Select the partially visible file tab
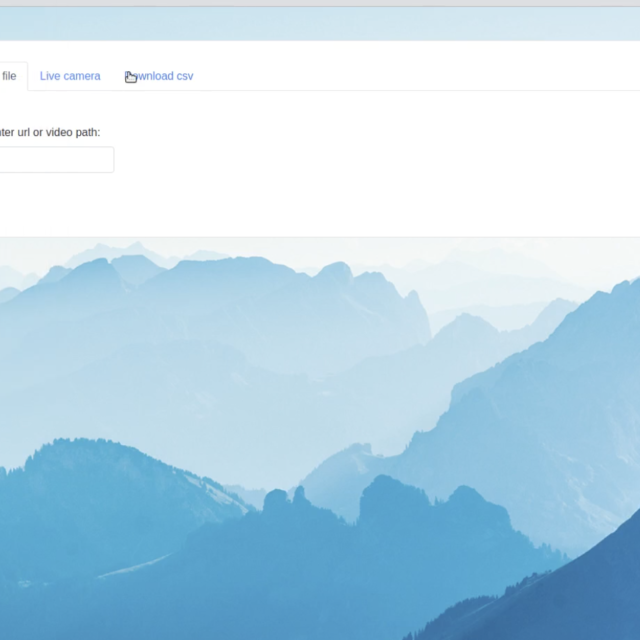Viewport: 640px width, 640px height. [10, 76]
